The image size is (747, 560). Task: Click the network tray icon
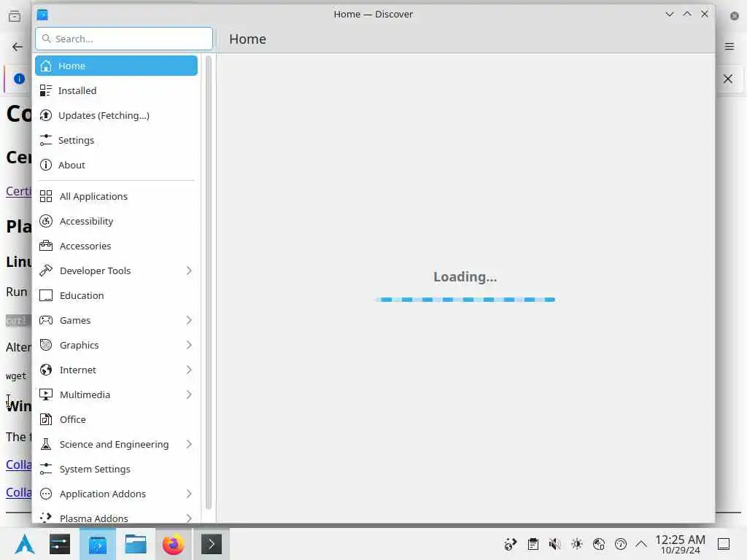point(599,544)
